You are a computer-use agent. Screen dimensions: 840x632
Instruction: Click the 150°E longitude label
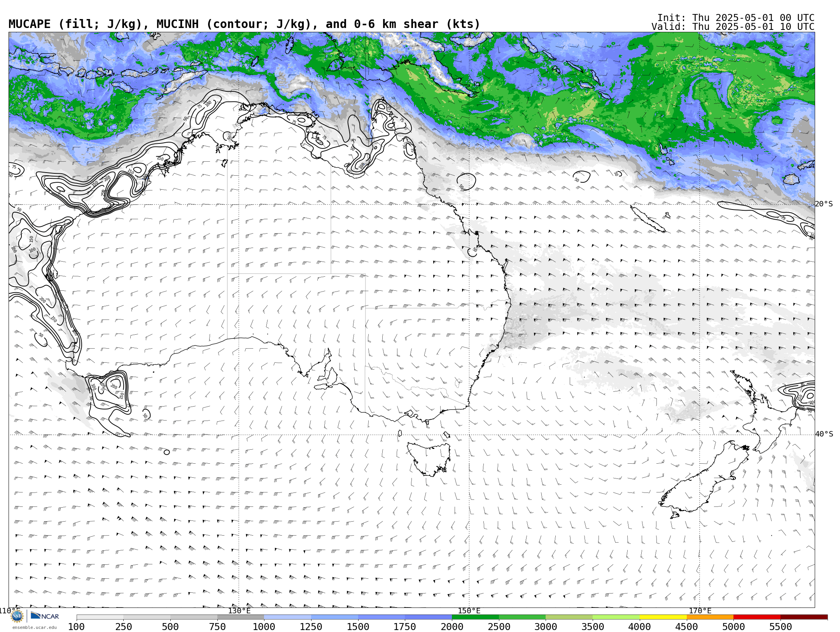pyautogui.click(x=469, y=611)
